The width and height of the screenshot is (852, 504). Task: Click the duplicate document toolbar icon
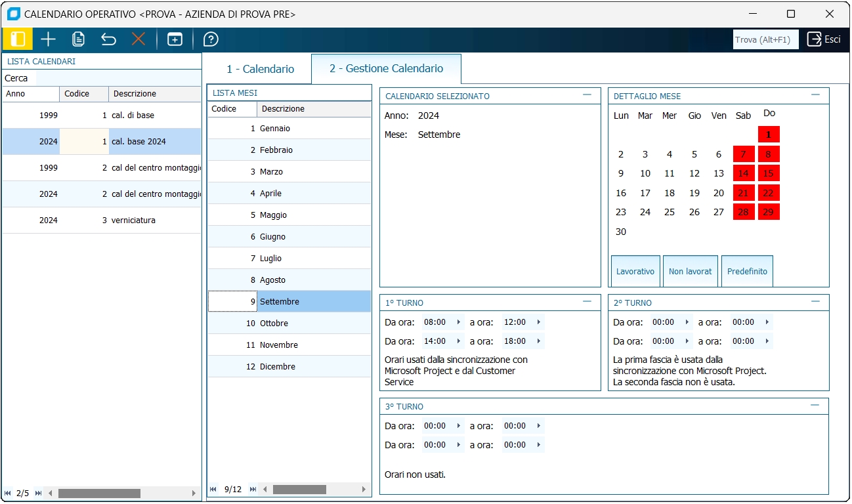tap(78, 39)
